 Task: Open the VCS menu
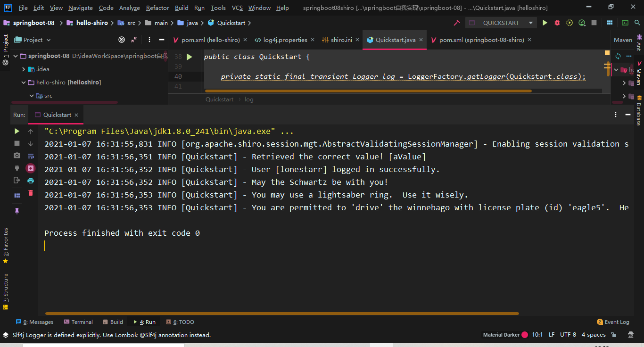[238, 8]
